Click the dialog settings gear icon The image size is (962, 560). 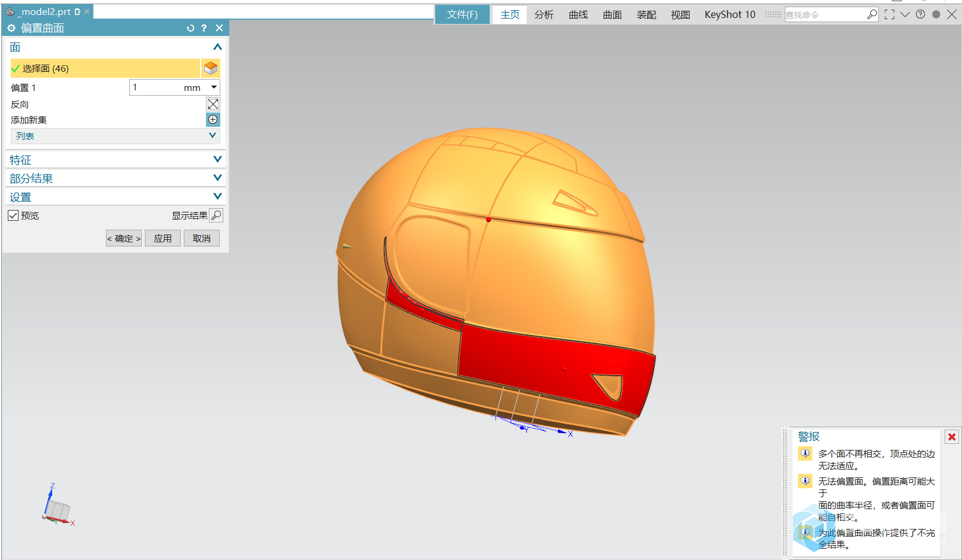pos(11,28)
